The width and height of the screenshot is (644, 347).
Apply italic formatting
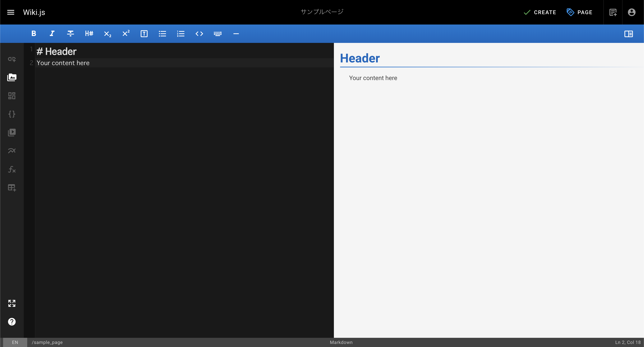52,34
